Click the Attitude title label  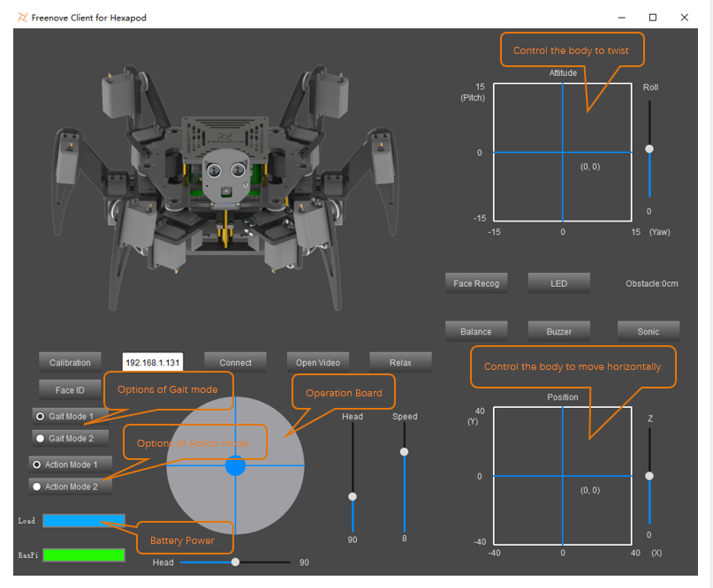563,72
